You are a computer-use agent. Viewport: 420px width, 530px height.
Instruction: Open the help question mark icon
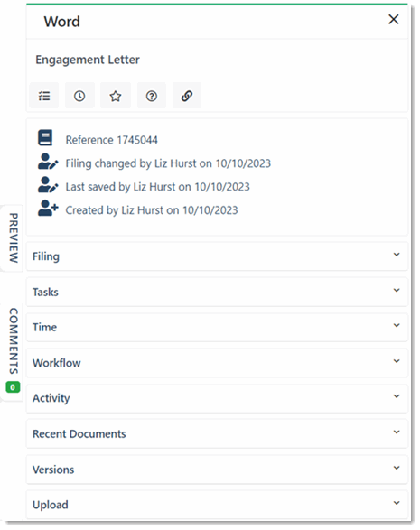[151, 96]
